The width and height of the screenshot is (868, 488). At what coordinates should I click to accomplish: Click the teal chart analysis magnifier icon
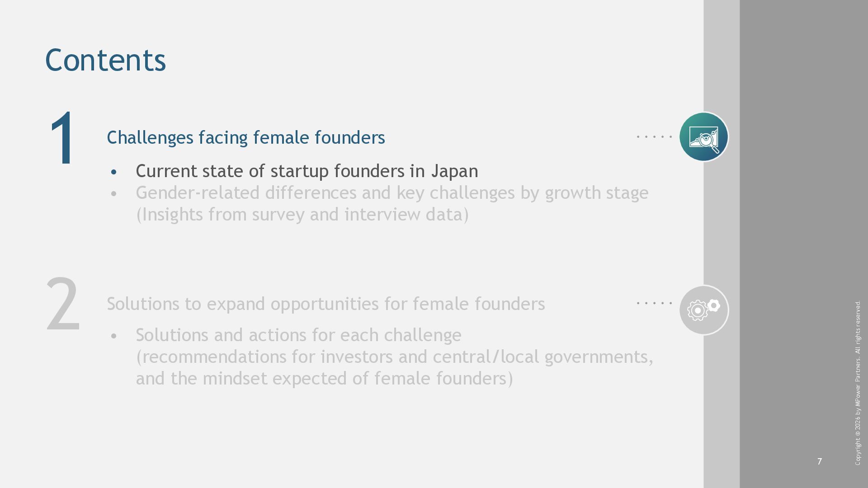[703, 137]
